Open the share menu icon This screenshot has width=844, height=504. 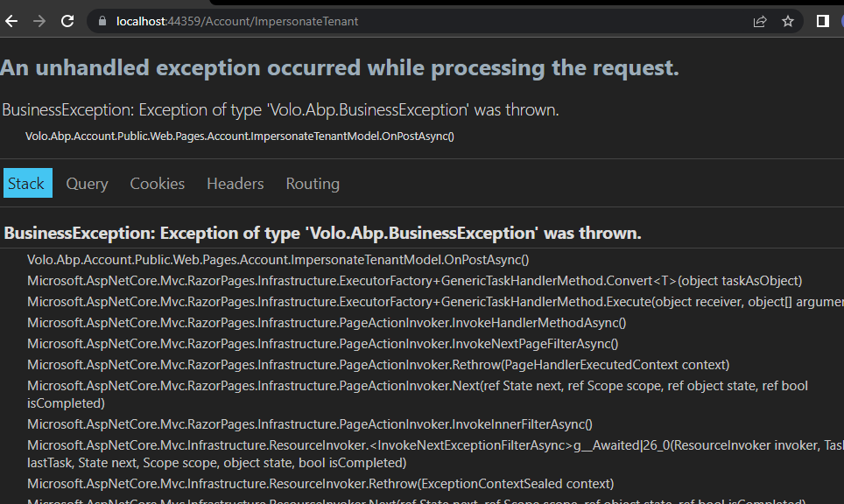click(760, 21)
